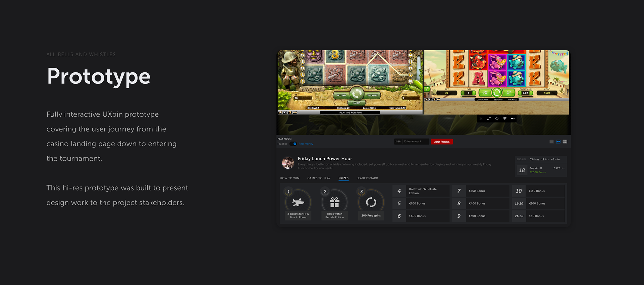Screen dimensions: 644x285
Task: Click '2 Tickets for FIFA final in Rome'
Action: (298, 216)
